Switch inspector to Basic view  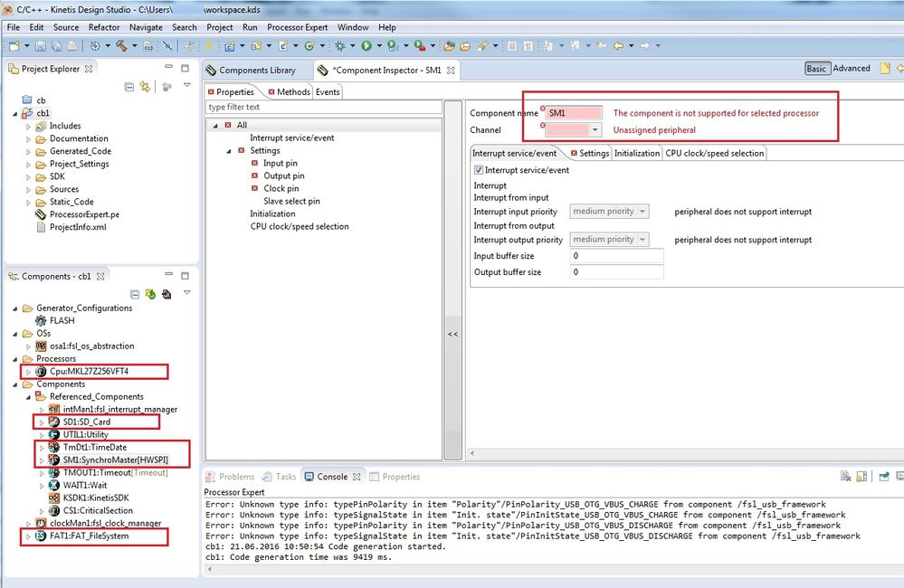click(x=816, y=69)
